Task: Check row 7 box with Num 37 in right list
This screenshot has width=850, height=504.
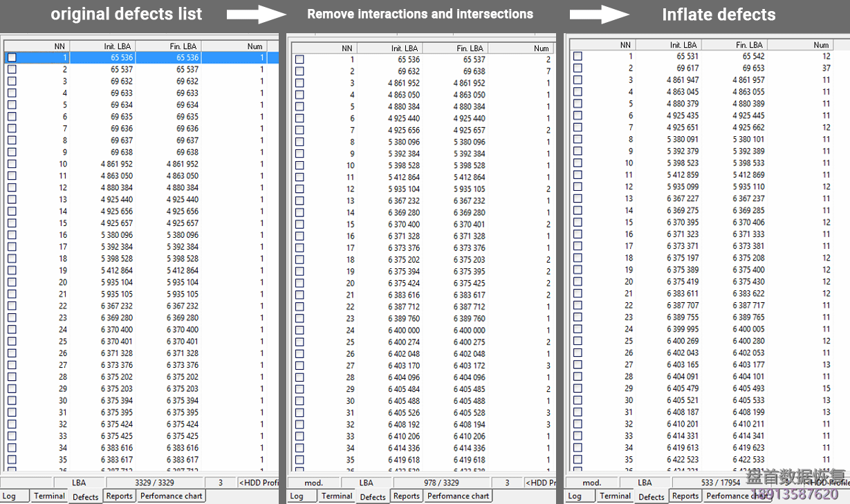Action: pos(578,68)
